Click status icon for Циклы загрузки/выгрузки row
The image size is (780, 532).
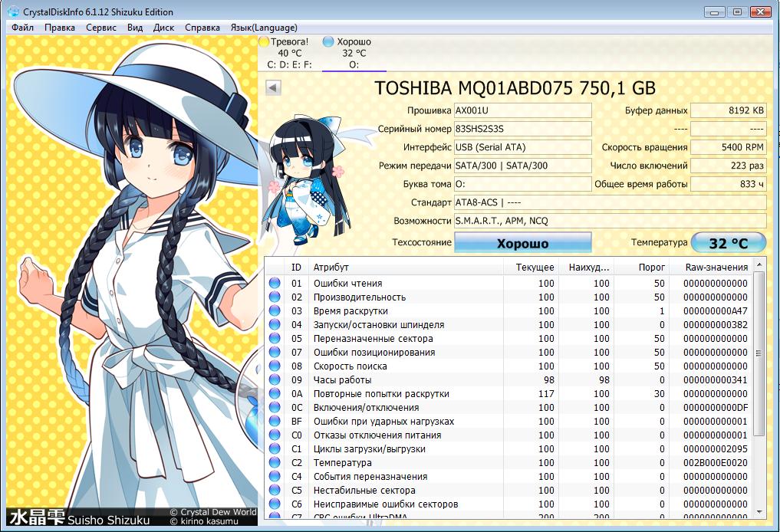pos(274,448)
